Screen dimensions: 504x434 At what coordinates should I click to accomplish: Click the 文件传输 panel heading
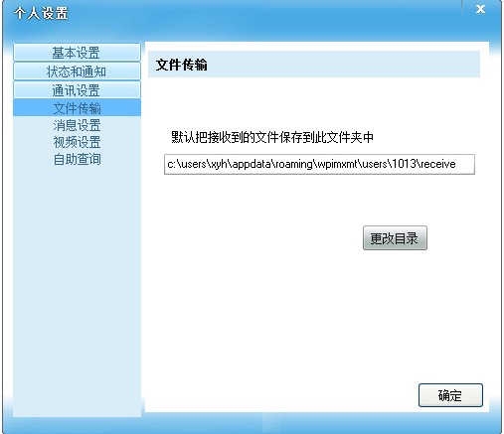[182, 65]
